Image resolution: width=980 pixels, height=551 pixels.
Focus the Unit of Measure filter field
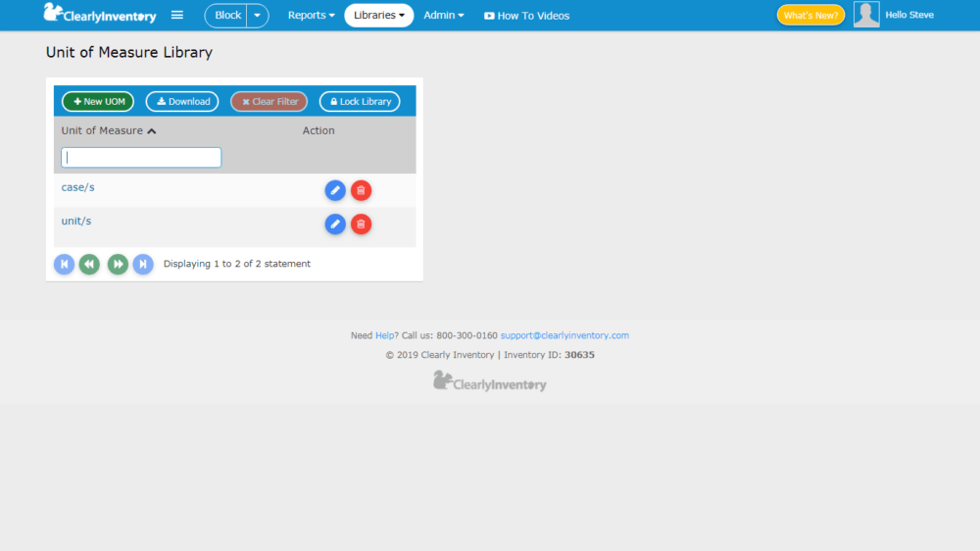[x=141, y=158]
